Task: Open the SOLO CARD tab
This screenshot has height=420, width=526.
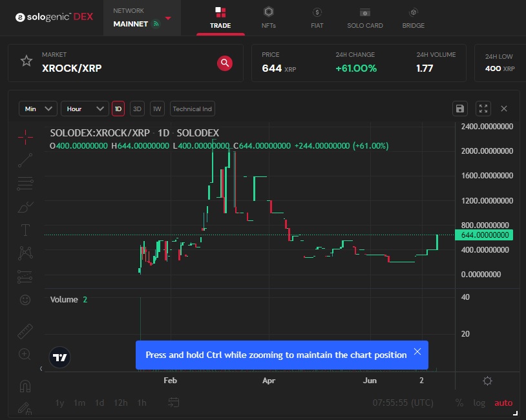Action: (x=365, y=18)
